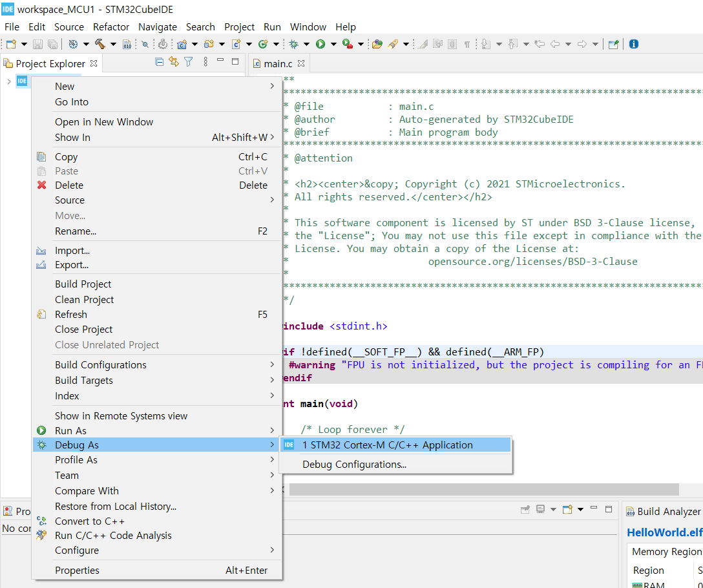Image resolution: width=703 pixels, height=588 pixels.
Task: Select Delete in context menu
Action: pos(157,185)
